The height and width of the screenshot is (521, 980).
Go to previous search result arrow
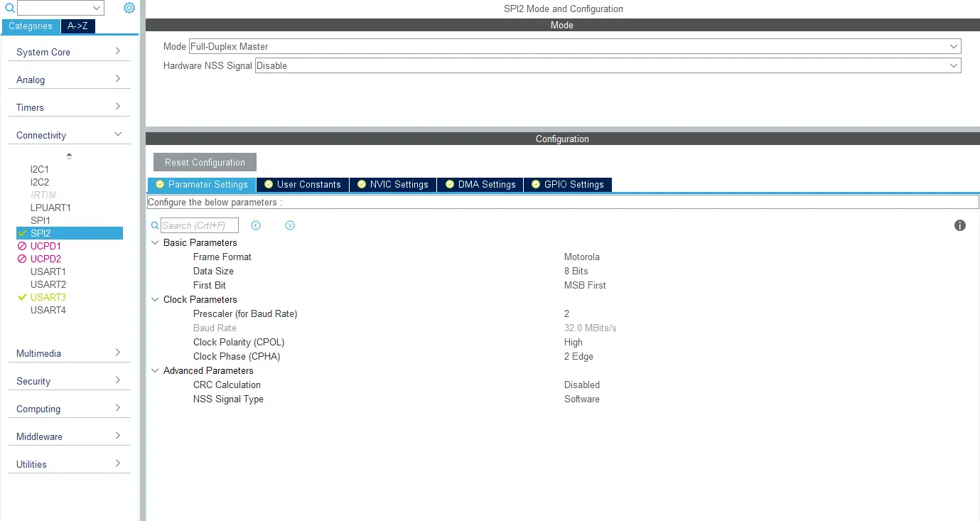[x=256, y=225]
